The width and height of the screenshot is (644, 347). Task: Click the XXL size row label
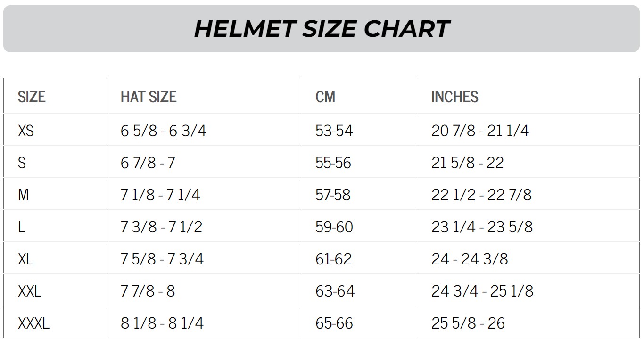30,291
